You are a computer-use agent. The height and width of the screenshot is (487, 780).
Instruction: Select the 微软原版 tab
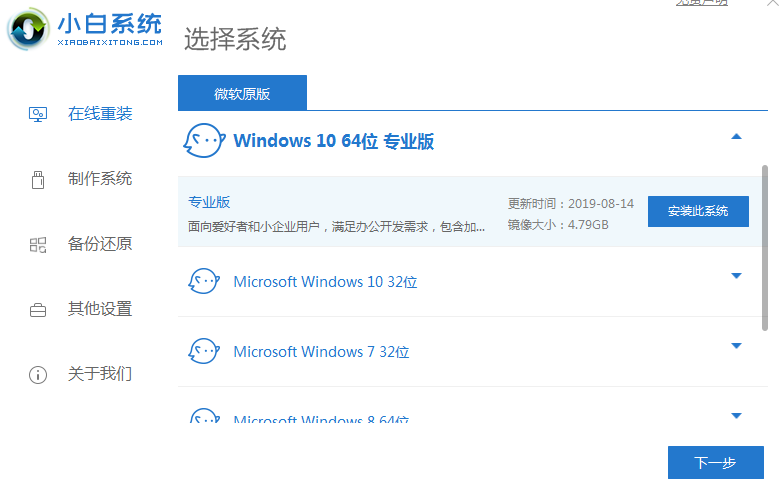pyautogui.click(x=242, y=94)
